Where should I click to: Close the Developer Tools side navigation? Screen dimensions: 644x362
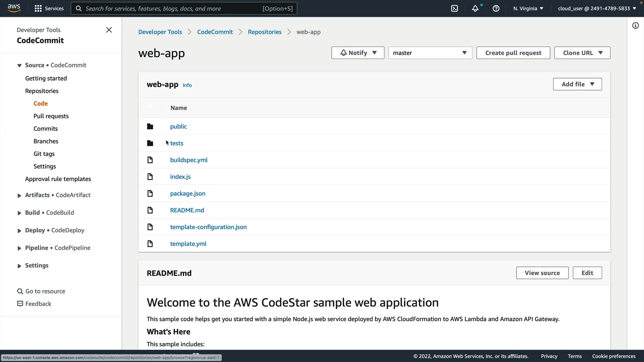click(x=109, y=30)
